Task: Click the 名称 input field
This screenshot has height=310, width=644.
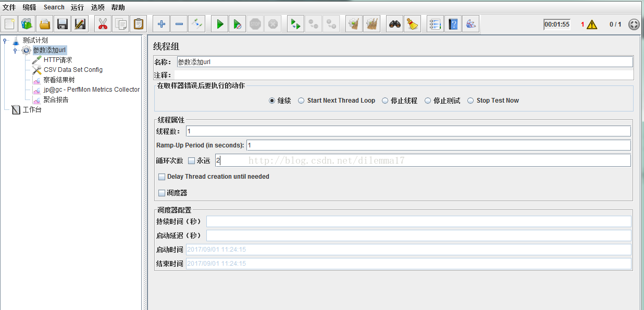Action: coord(405,61)
